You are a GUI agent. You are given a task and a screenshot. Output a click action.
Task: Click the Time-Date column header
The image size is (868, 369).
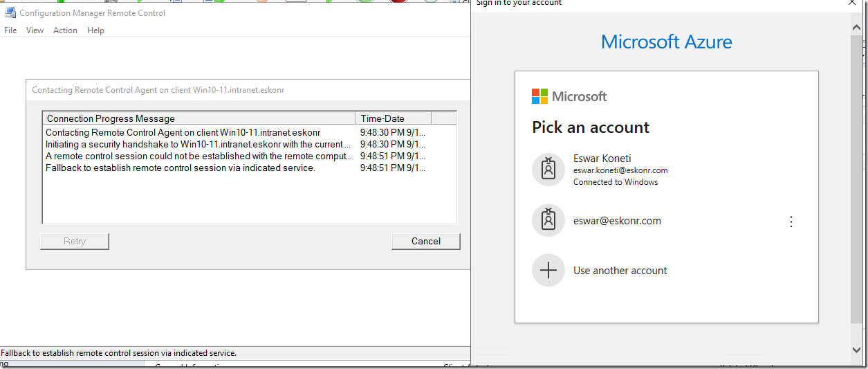(393, 118)
